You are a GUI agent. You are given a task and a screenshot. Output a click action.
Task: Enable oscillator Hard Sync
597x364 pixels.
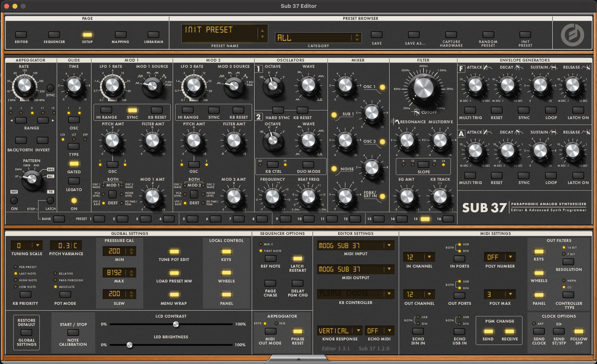278,110
